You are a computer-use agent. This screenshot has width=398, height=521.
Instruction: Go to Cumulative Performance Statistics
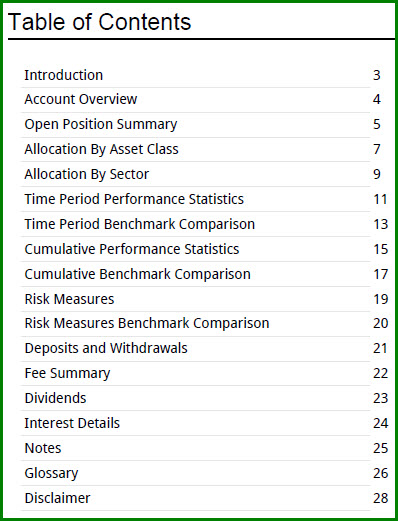(132, 249)
